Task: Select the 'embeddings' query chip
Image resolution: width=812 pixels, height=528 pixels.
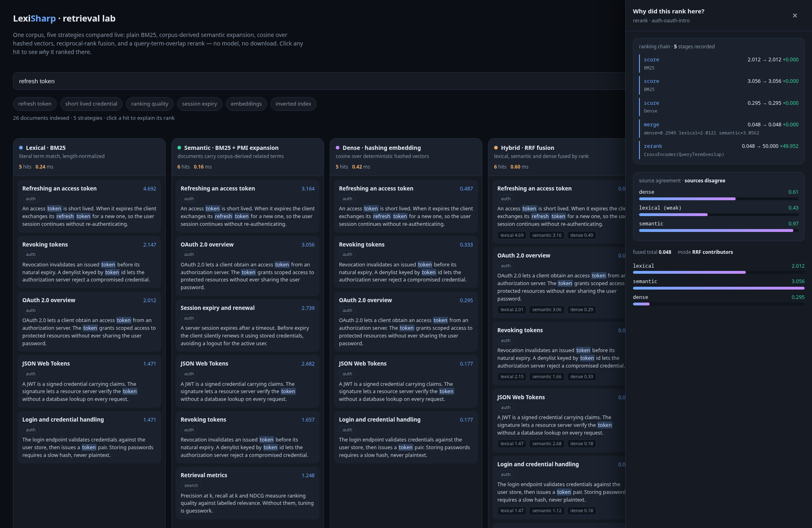Action: pyautogui.click(x=246, y=104)
